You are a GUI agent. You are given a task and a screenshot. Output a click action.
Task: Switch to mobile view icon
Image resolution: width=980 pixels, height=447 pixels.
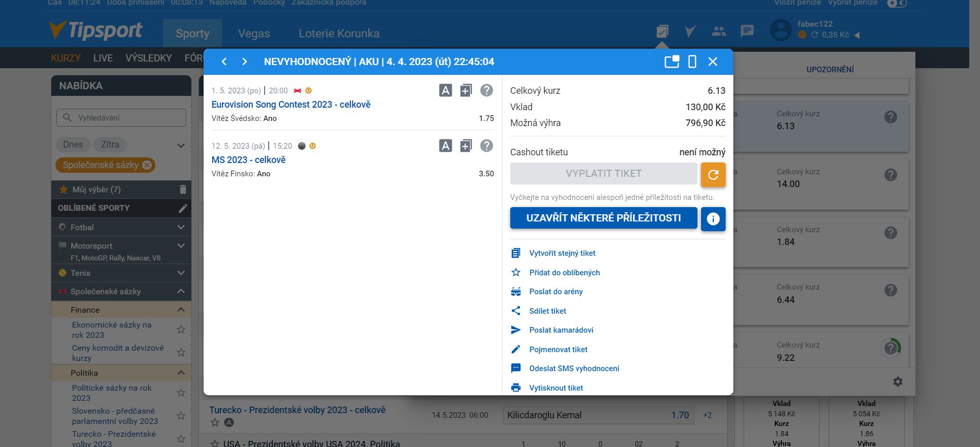pyautogui.click(x=692, y=62)
